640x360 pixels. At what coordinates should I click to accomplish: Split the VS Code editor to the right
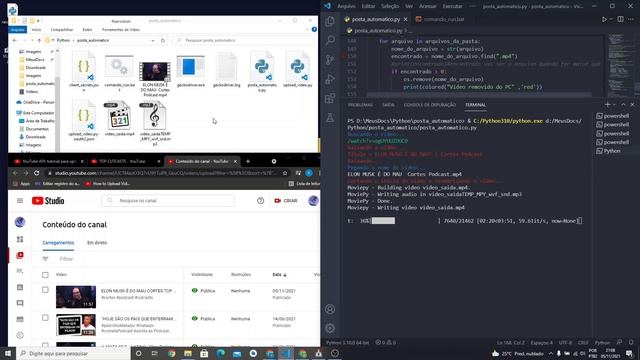coord(620,19)
